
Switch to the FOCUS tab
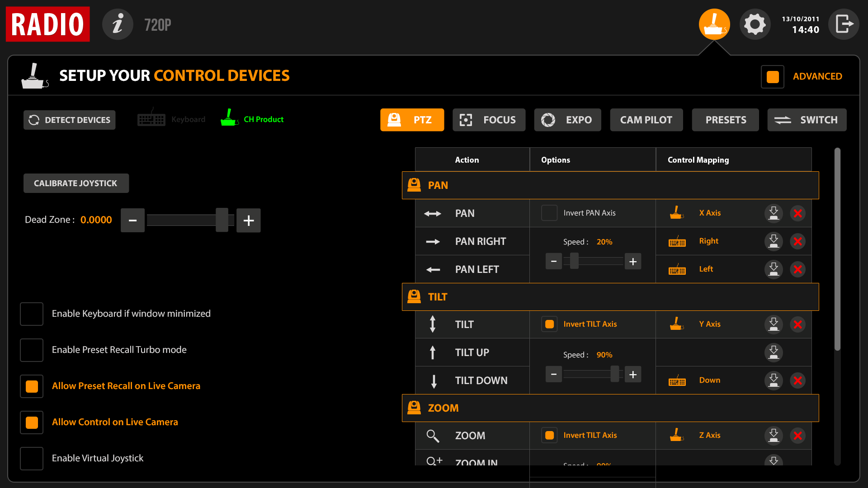pyautogui.click(x=489, y=120)
